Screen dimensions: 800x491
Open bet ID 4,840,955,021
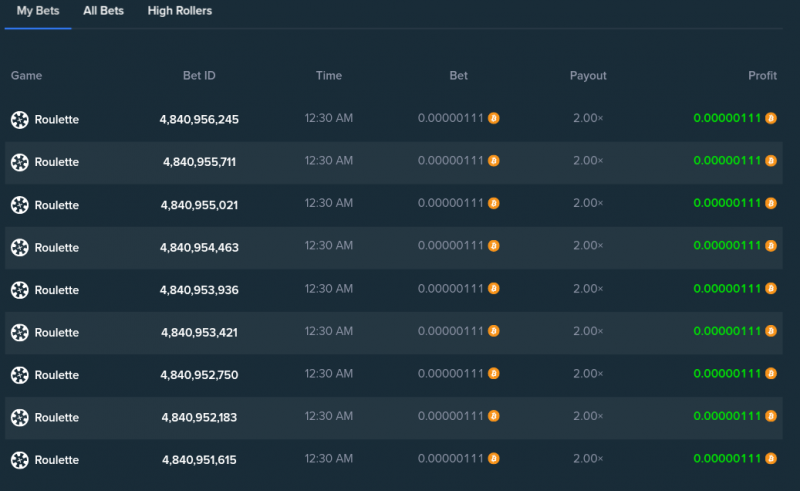[x=199, y=205]
